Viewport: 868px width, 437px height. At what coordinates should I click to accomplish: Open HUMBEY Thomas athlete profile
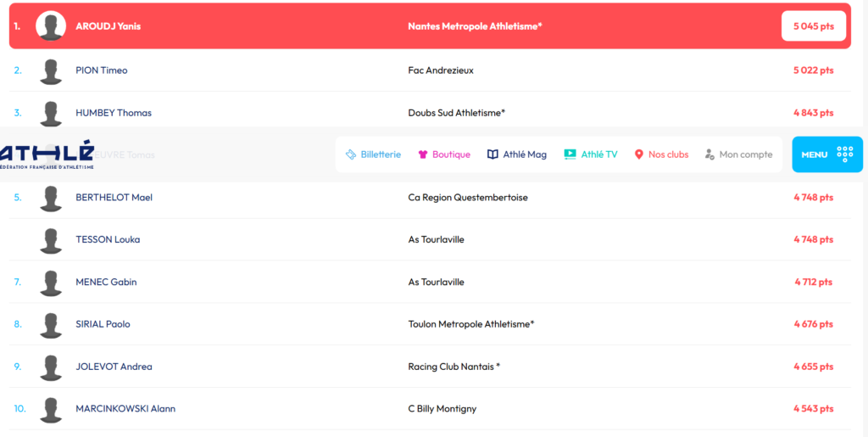coord(114,113)
